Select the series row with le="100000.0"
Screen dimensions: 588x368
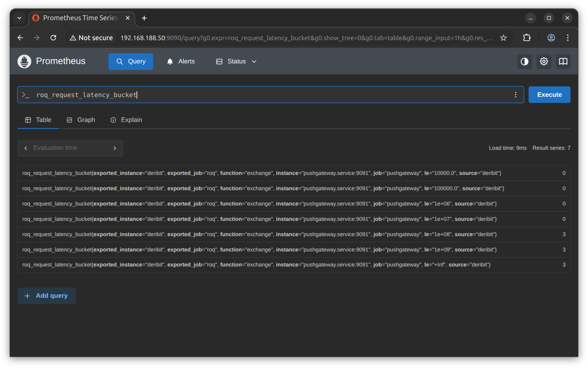(294, 189)
